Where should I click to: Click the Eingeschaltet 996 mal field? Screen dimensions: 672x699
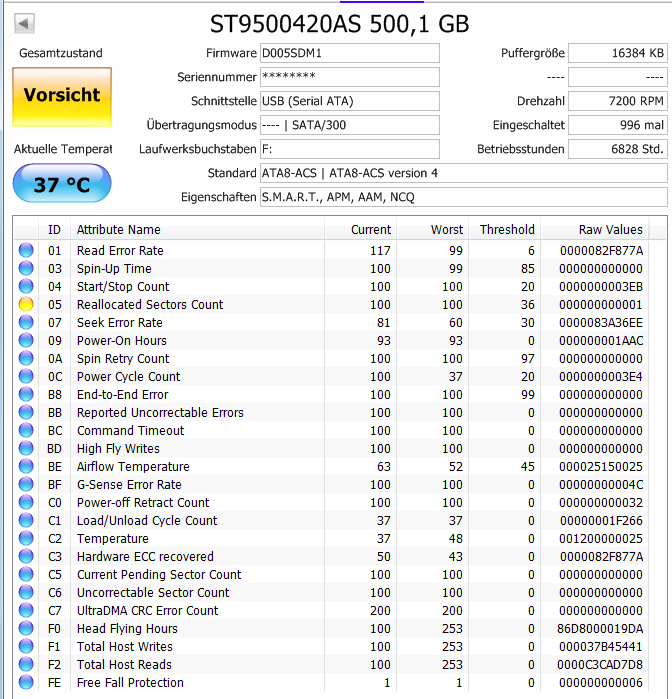coord(618,125)
